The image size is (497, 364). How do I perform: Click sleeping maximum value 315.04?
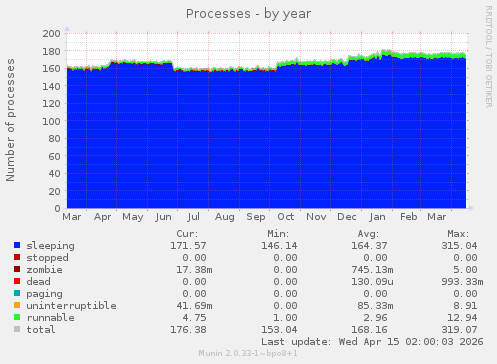[x=459, y=246]
